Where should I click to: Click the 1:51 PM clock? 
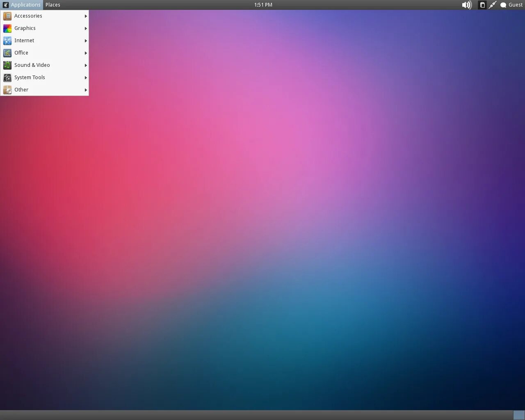263,5
